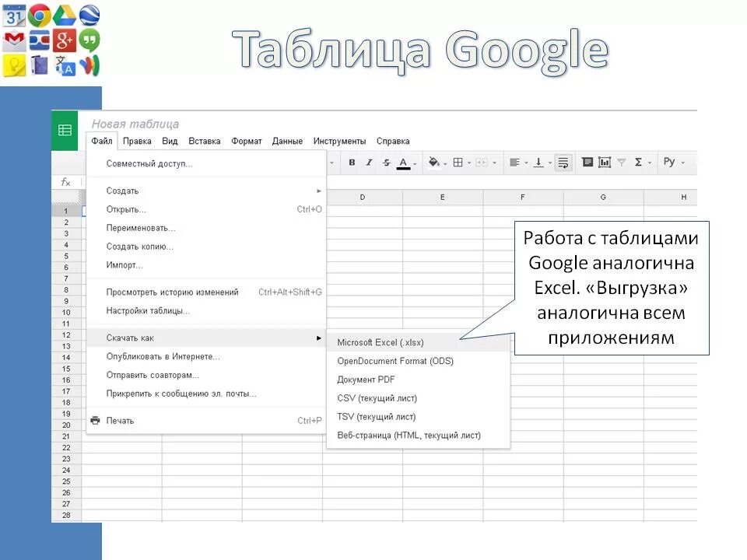The height and width of the screenshot is (560, 747).
Task: Choose Опубликовать в Интернете… entry
Action: pyautogui.click(x=206, y=356)
